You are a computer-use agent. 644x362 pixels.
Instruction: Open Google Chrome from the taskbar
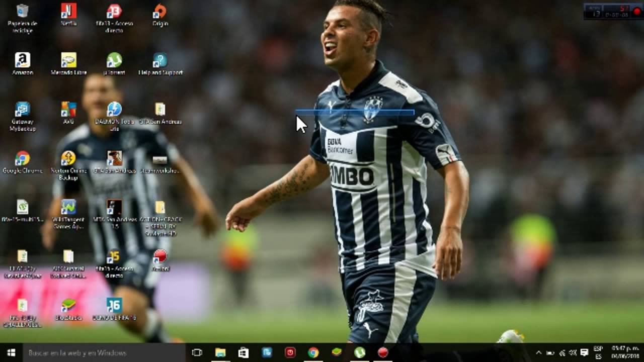313,352
